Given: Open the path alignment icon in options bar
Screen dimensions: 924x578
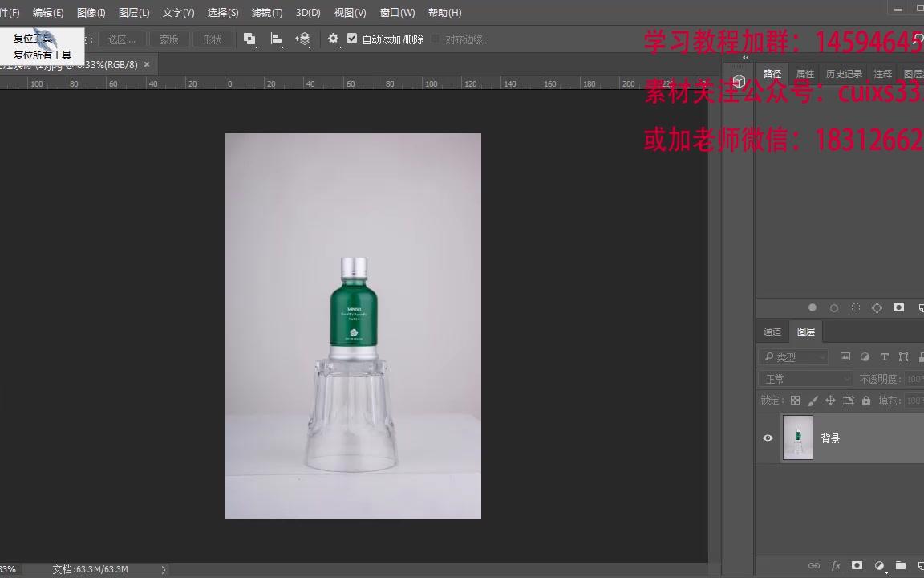Looking at the screenshot, I should pos(275,39).
